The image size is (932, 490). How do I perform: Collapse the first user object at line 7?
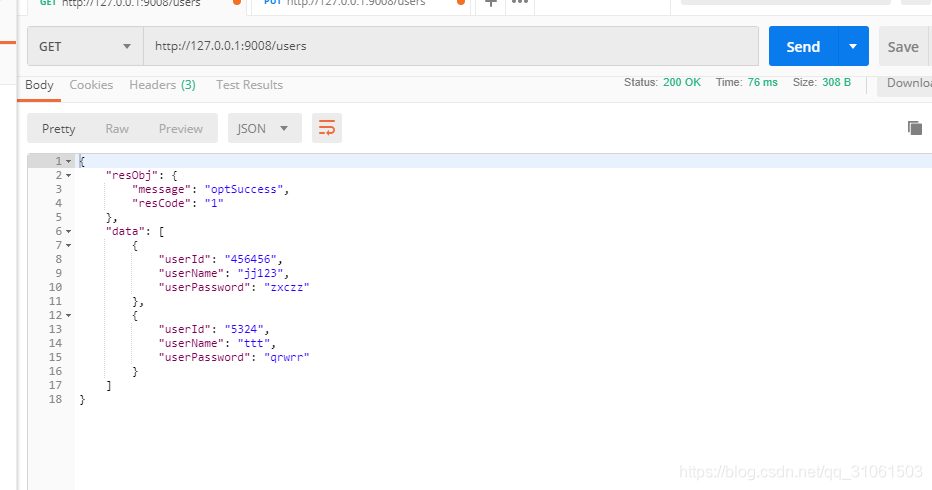click(68, 246)
